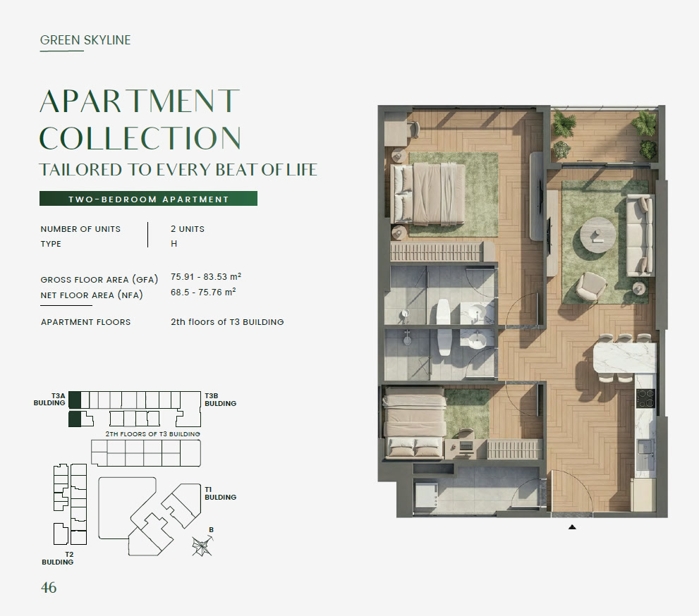This screenshot has height=616, width=699.
Task: Click the 2th floors of T3 BUILDING value
Action: click(x=227, y=322)
